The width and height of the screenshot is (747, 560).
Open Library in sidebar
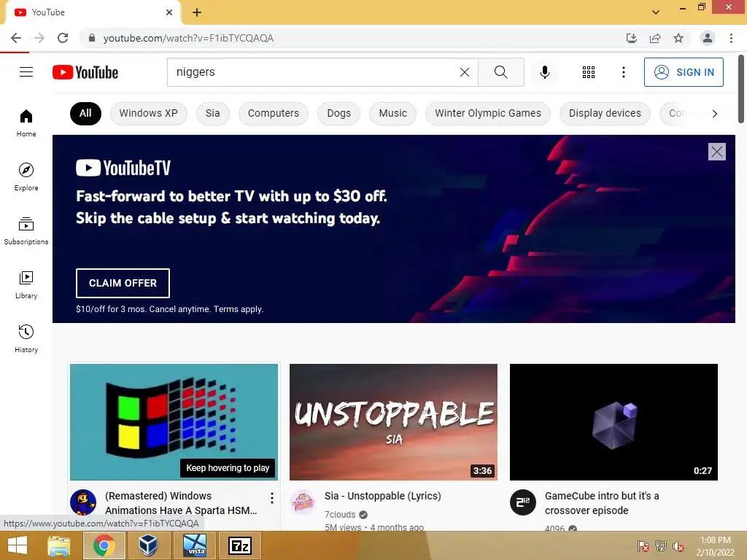pos(26,284)
